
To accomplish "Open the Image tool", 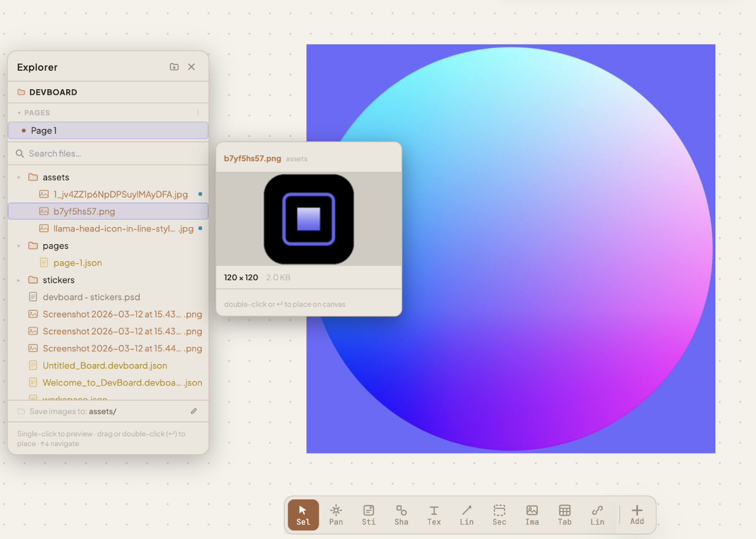I will coord(531,514).
